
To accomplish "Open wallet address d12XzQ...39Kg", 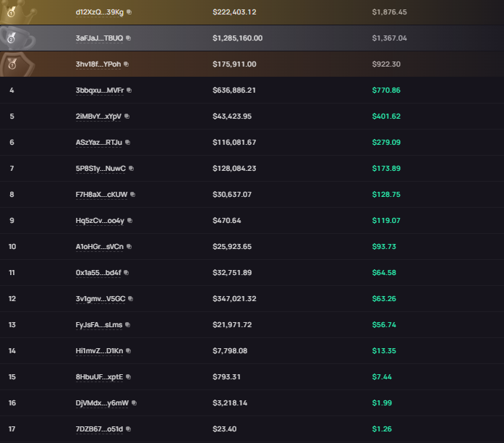I will click(100, 12).
